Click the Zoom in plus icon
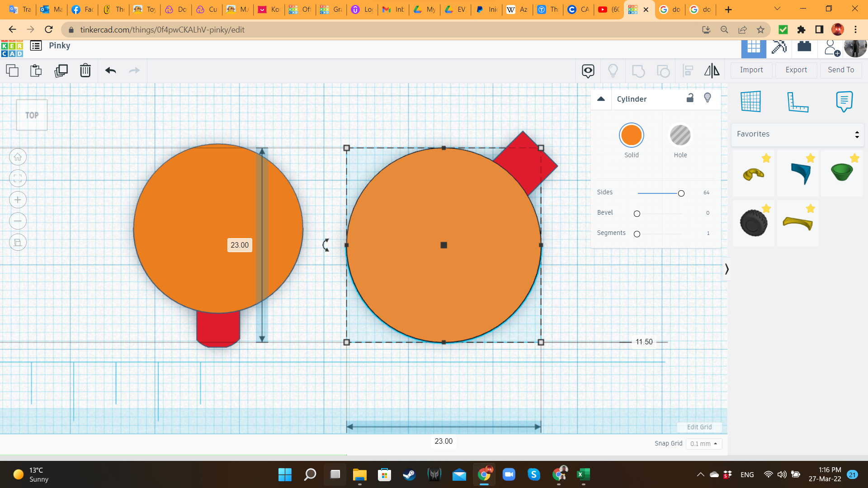Image resolution: width=868 pixels, height=488 pixels. [18, 200]
